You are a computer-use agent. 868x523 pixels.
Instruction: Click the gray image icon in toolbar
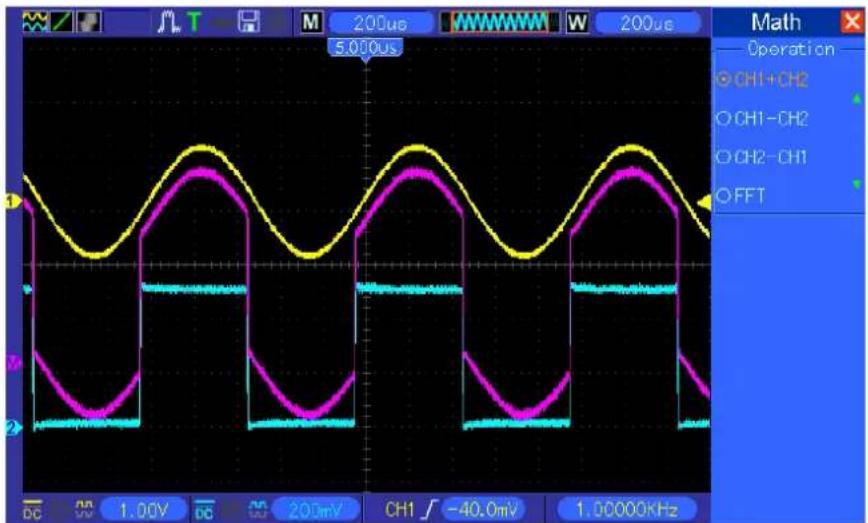pyautogui.click(x=89, y=22)
